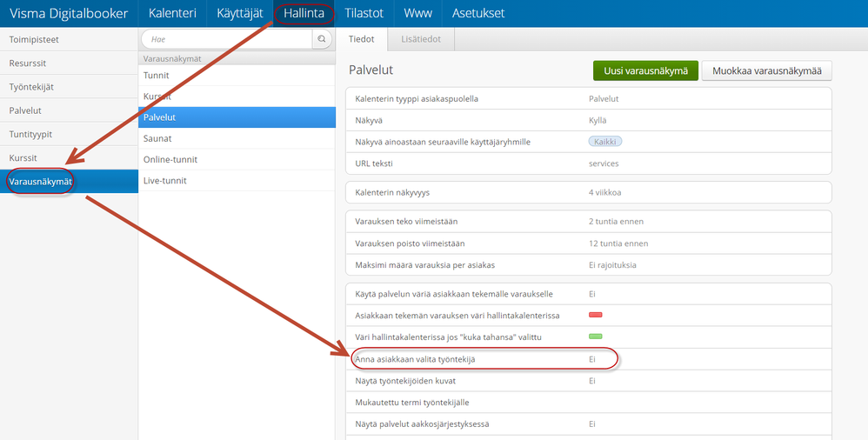The height and width of the screenshot is (440, 868).
Task: Select the Kurssit booking view in list
Action: [x=237, y=97]
